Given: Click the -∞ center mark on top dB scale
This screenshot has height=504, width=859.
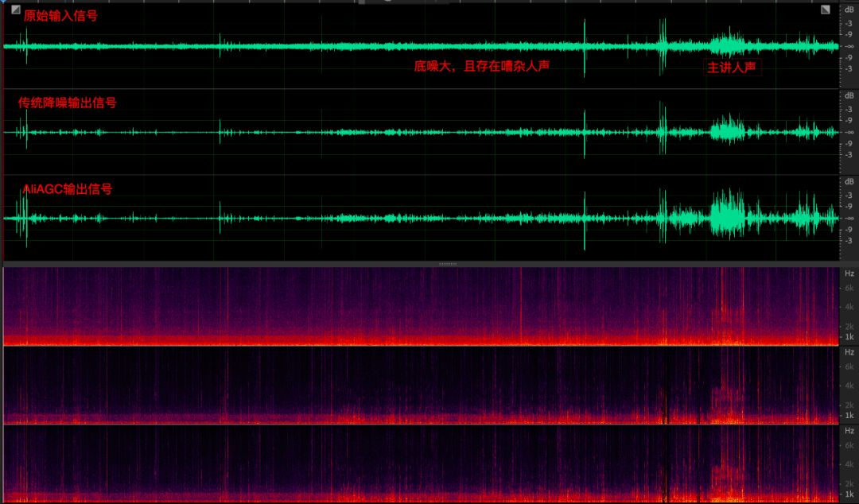Looking at the screenshot, I should [849, 46].
